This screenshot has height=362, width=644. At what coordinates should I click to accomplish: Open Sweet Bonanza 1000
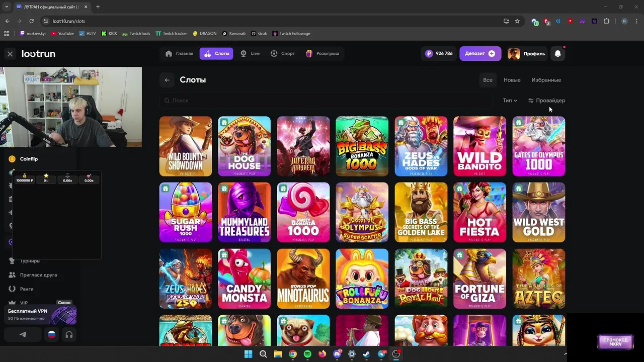coord(303,212)
